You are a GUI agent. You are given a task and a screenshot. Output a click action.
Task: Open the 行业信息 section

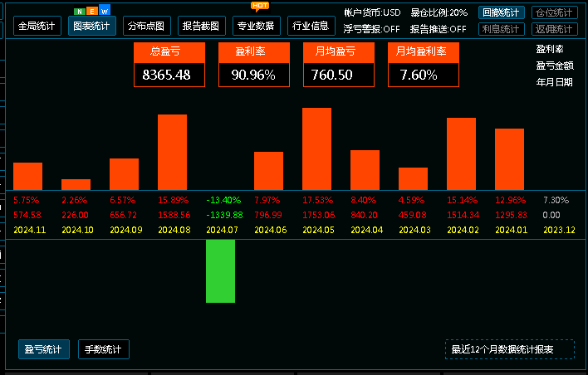coord(311,26)
